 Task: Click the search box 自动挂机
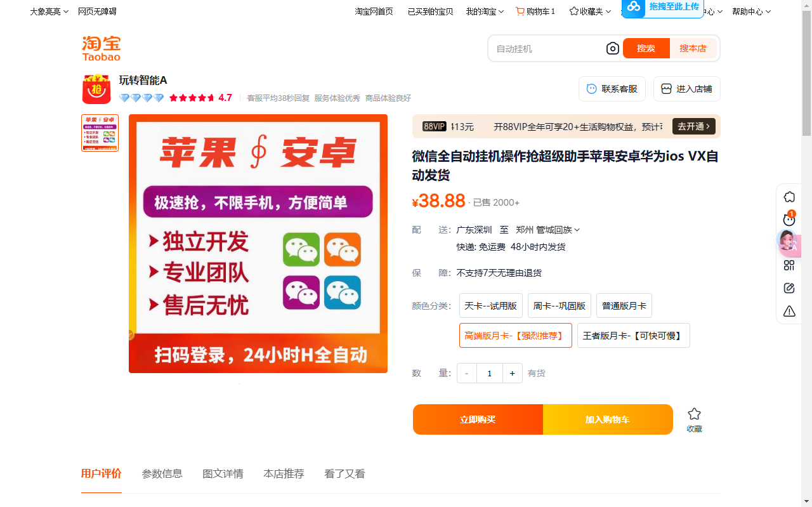click(548, 48)
